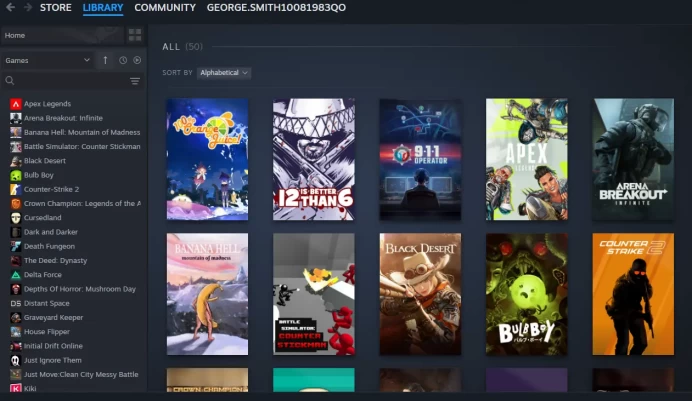Viewport: 692px width, 401px height.
Task: Open the Counter Strike 2 cover art
Action: pyautogui.click(x=633, y=294)
